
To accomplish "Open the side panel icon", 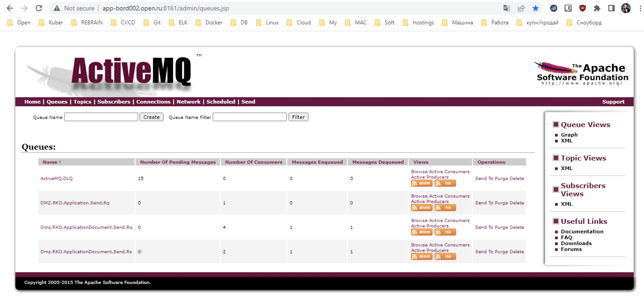I will (x=611, y=8).
